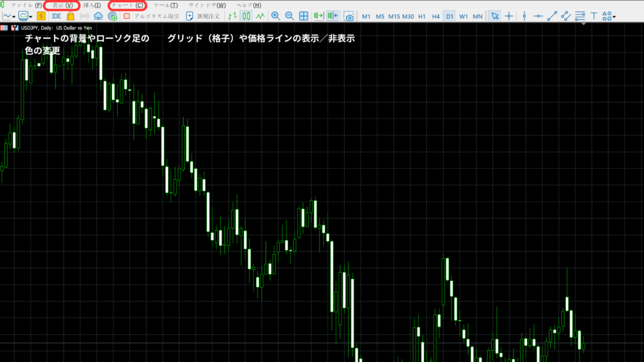Select the H1 timeframe
Viewport: 644px width, 362px height.
422,16
